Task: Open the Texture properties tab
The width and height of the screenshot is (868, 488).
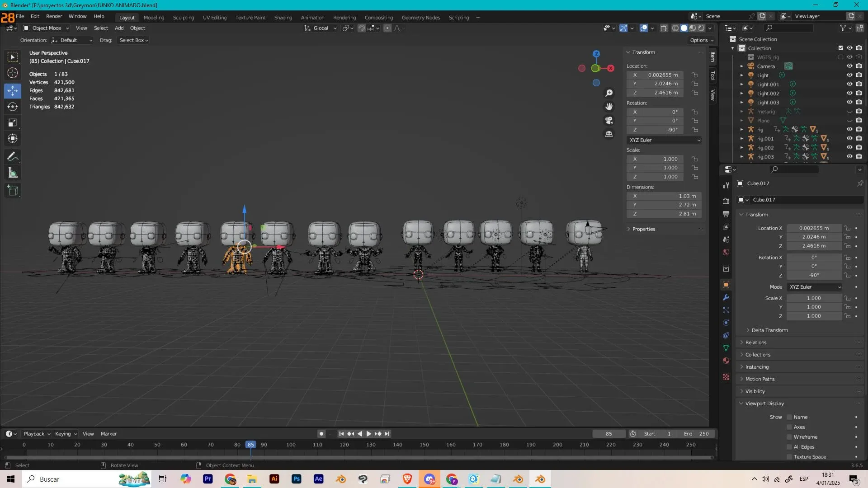Action: [726, 377]
